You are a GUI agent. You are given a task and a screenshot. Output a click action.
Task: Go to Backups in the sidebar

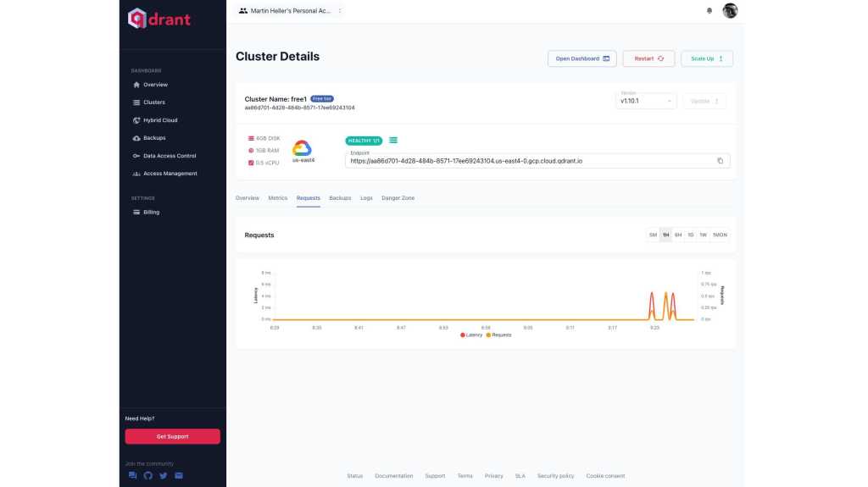(x=154, y=138)
